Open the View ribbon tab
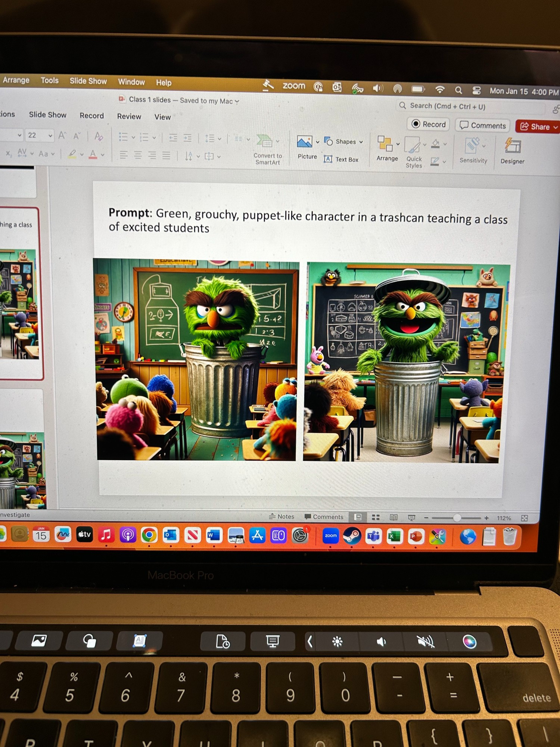Image resolution: width=560 pixels, height=747 pixels. (x=162, y=117)
